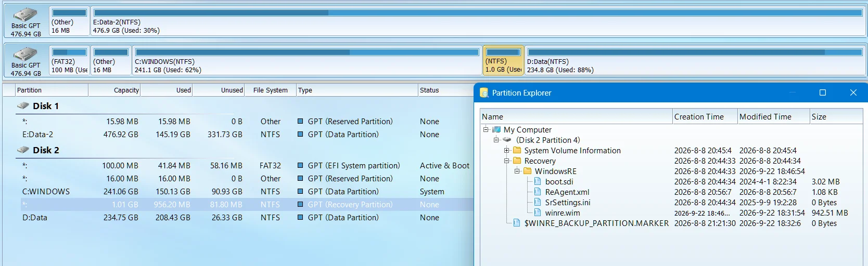Select the boot.sdi file name
The image size is (868, 266).
pyautogui.click(x=559, y=182)
